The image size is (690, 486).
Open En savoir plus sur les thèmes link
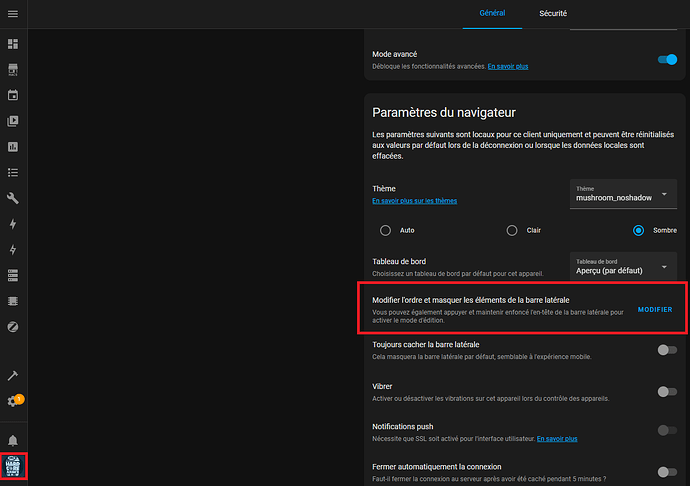(x=414, y=201)
